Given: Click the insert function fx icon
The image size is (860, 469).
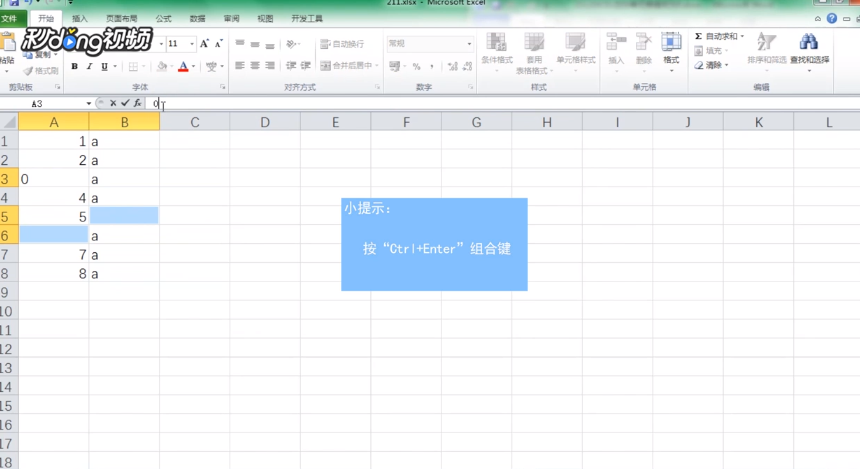Looking at the screenshot, I should coord(137,103).
